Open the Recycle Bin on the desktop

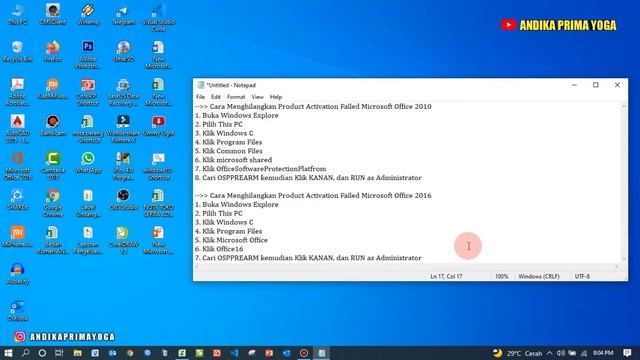17,51
